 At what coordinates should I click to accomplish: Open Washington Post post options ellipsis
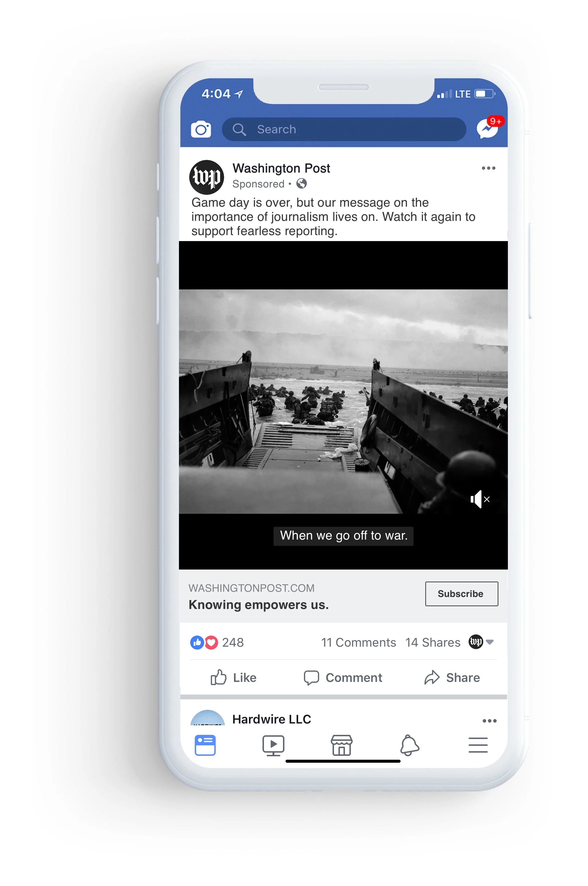click(x=488, y=168)
